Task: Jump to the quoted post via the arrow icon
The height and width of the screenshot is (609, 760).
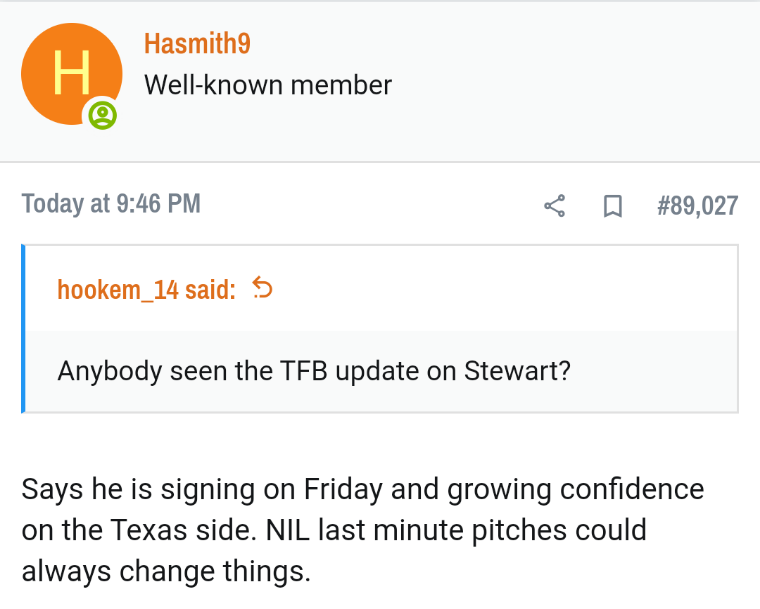Action: click(262, 289)
